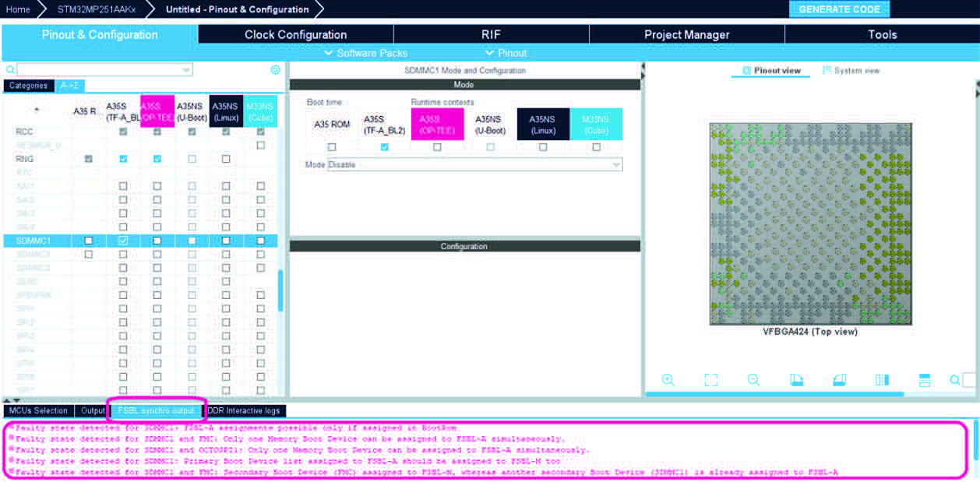This screenshot has height=482, width=980.
Task: Click the output log vertical scrollbar
Action: pyautogui.click(x=976, y=440)
